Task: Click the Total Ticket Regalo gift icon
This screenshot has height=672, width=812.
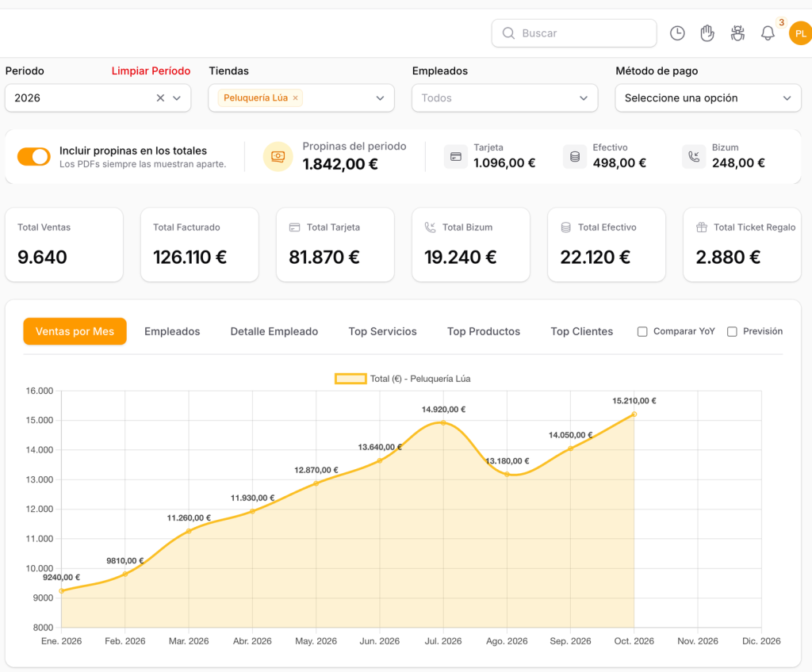Action: point(702,227)
